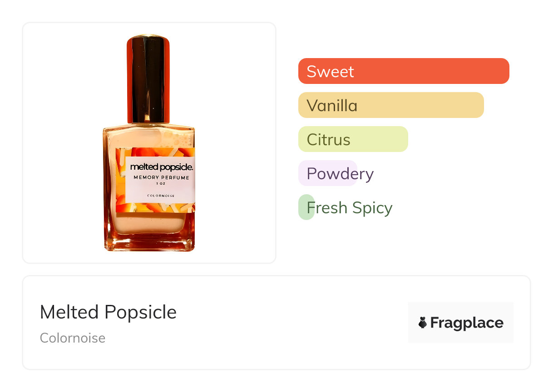
Task: Click the word Spicy in accords list
Action: [372, 208]
